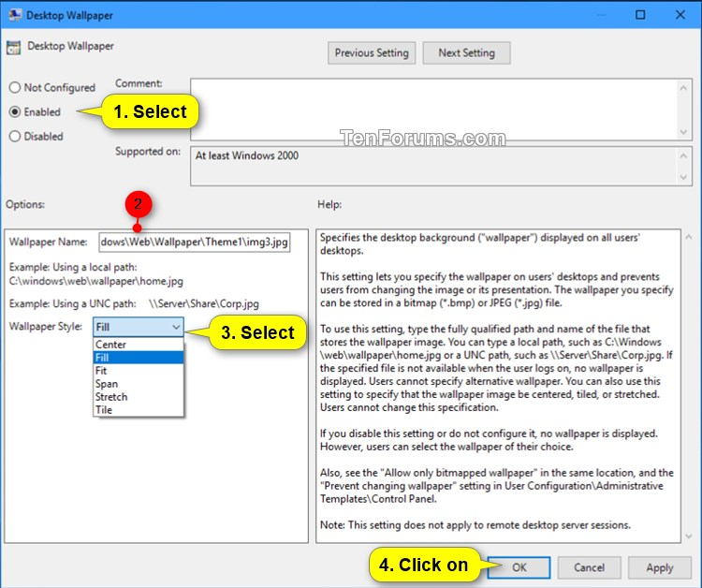This screenshot has height=588, width=702.
Task: Choose Tile from the style list
Action: (139, 410)
